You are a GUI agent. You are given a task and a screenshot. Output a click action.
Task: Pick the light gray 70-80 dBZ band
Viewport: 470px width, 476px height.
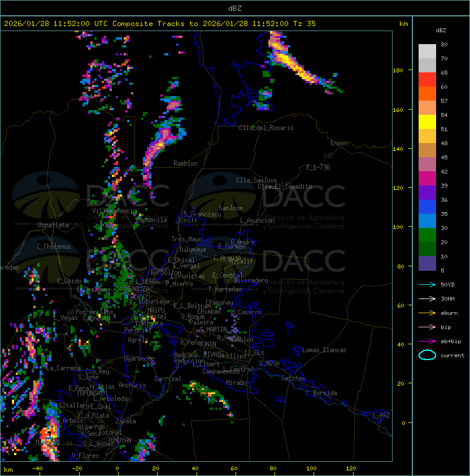click(427, 51)
